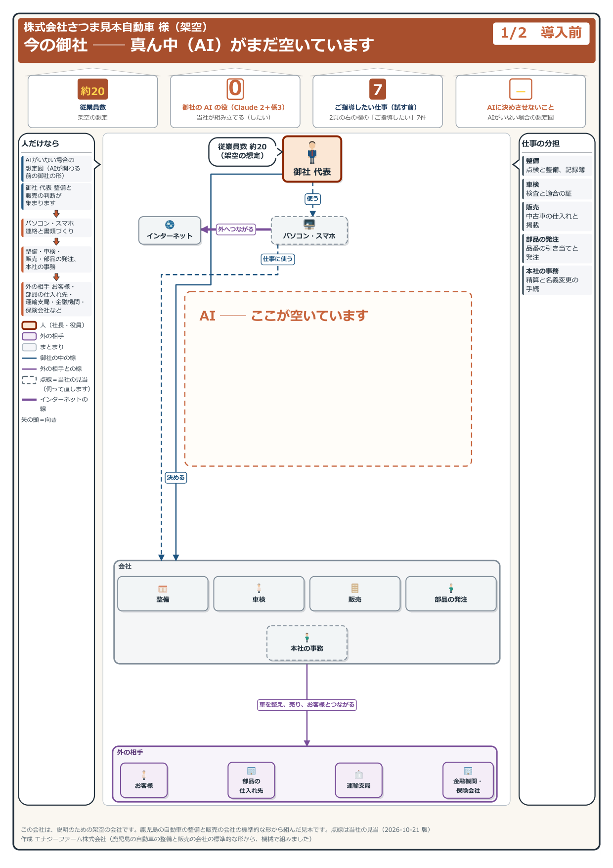Viewport: 613px width, 868px height.
Task: Select the ledger icon in the 販売 box
Action: [x=355, y=588]
